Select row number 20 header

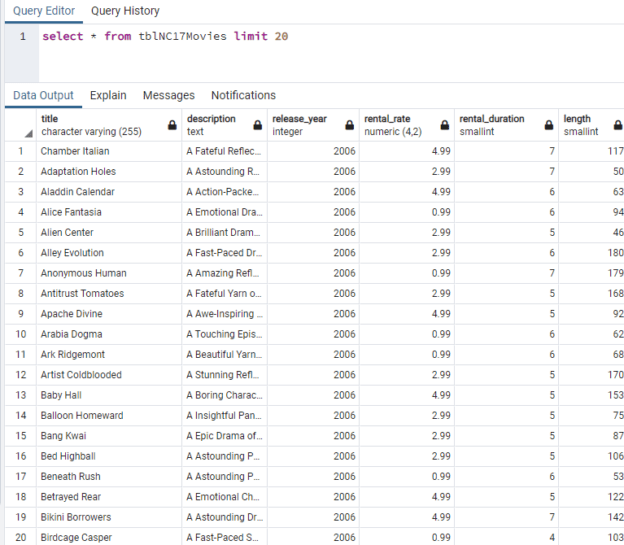click(21, 537)
